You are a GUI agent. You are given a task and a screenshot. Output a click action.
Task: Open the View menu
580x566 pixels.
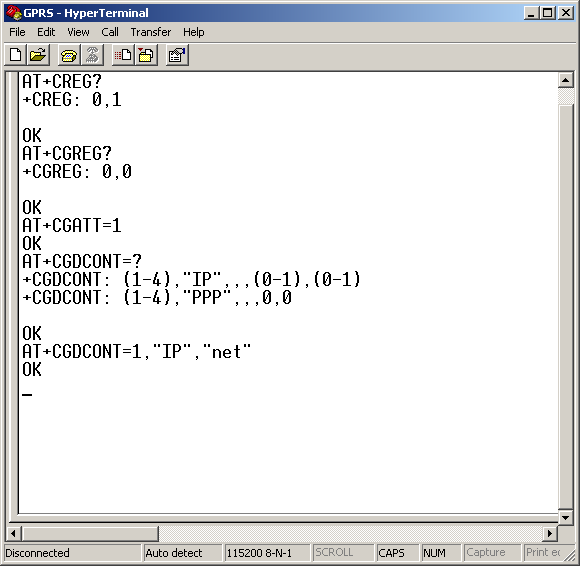pos(78,32)
